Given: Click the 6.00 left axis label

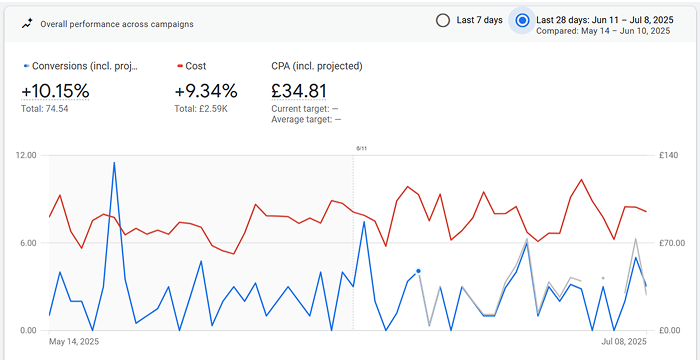Looking at the screenshot, I should click(28, 243).
